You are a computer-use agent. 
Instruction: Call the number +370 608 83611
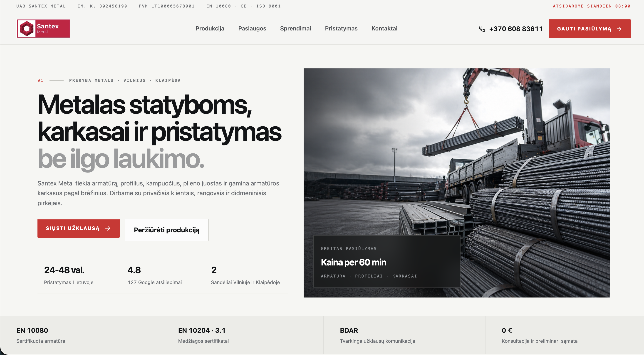(x=516, y=29)
